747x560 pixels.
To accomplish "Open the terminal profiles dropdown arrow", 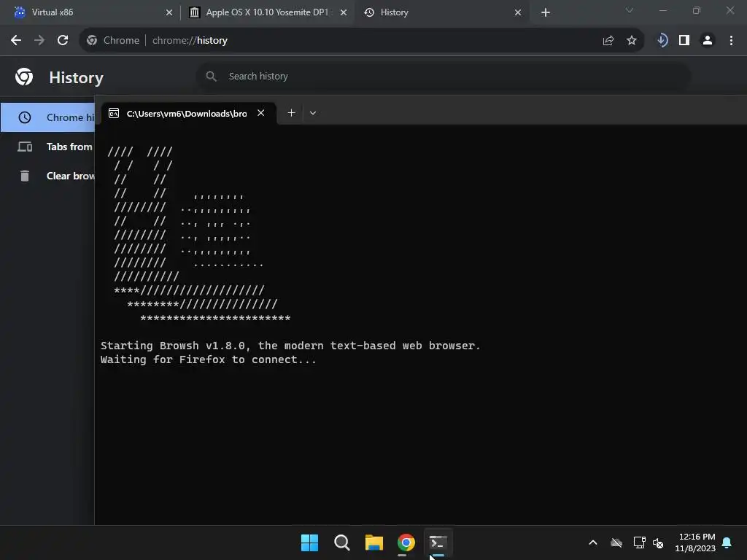I will tap(312, 113).
